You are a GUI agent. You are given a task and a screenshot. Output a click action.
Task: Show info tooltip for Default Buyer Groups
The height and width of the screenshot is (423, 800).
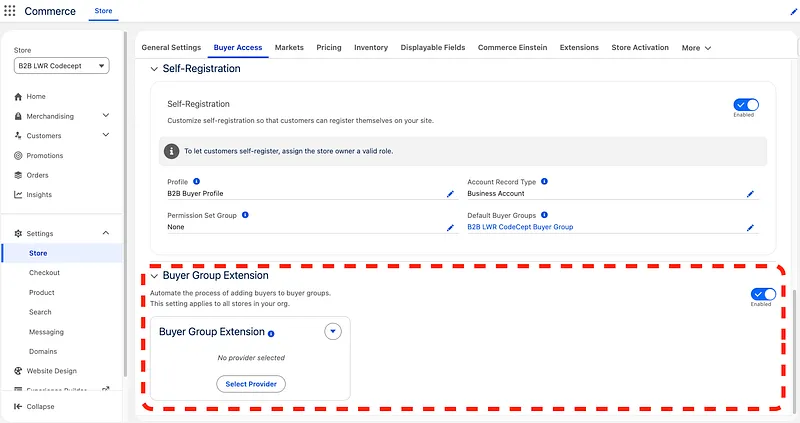pyautogui.click(x=544, y=215)
